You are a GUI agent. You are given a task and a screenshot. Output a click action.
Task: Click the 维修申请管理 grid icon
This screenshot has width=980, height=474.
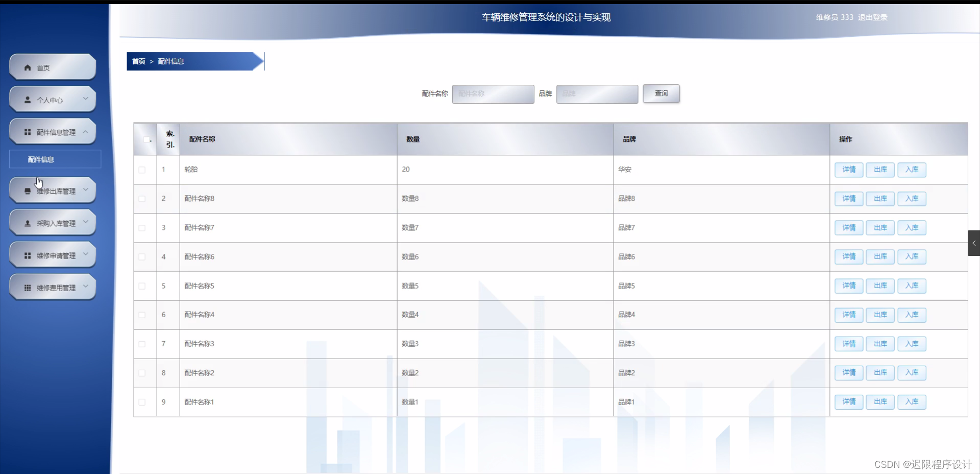[x=27, y=255]
